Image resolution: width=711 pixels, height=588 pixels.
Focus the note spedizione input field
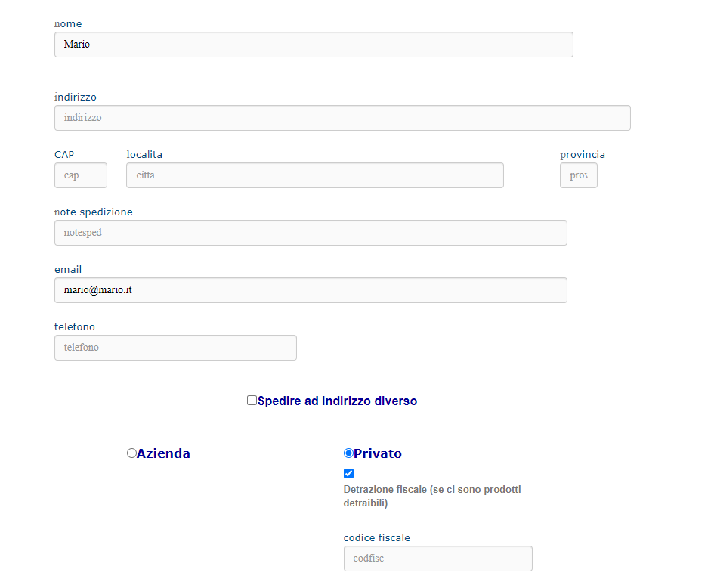click(311, 233)
